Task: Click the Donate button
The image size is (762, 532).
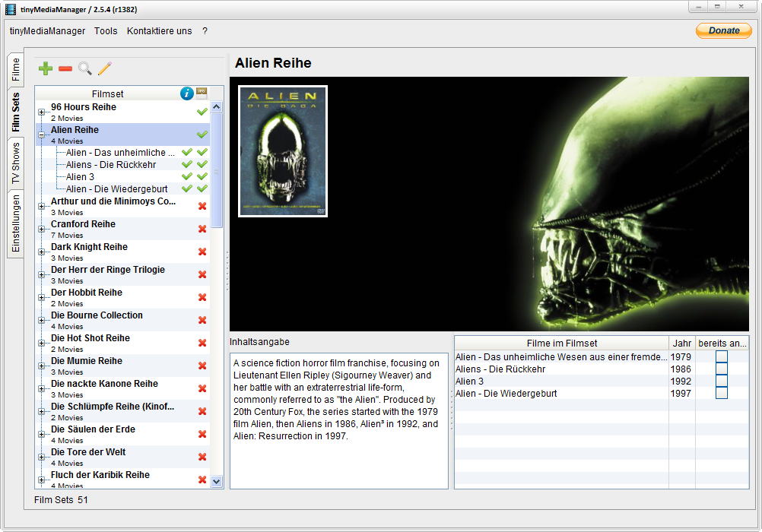Action: tap(724, 30)
